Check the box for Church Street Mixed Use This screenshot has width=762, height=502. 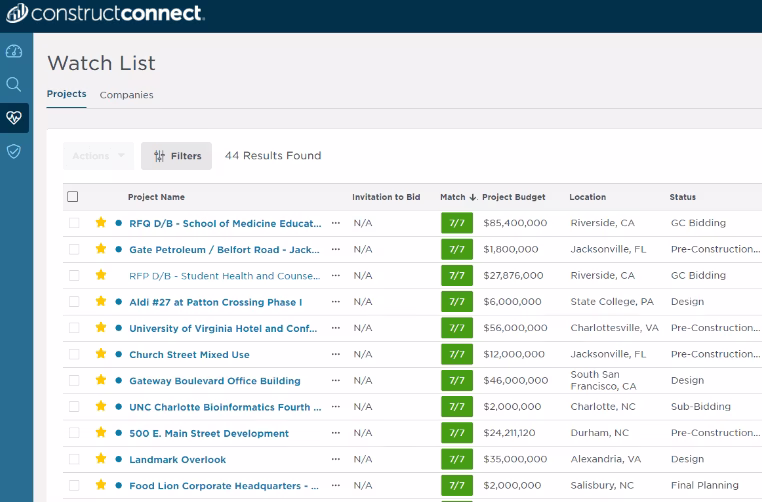[x=74, y=354]
